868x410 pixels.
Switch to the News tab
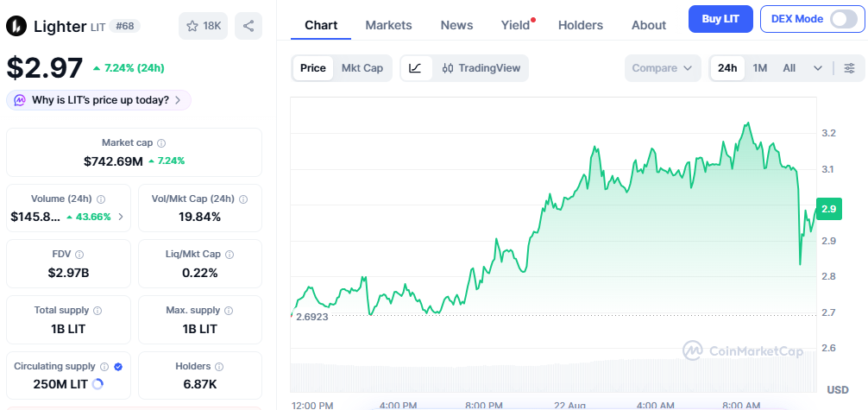(x=456, y=26)
